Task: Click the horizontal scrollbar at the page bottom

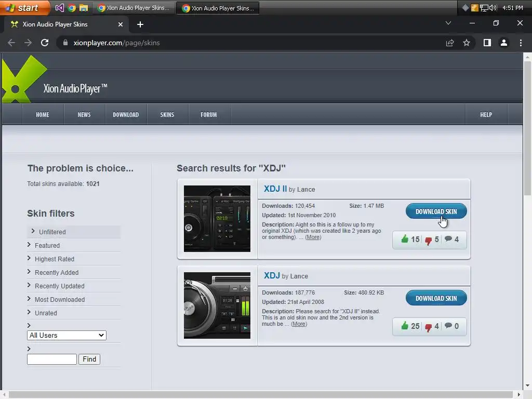Action: pyautogui.click(x=261, y=394)
